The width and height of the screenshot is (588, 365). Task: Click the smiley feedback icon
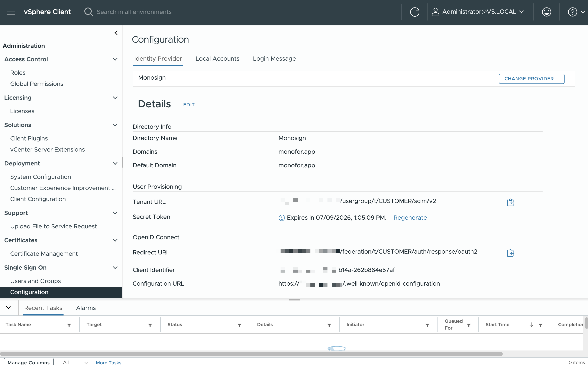pyautogui.click(x=546, y=12)
